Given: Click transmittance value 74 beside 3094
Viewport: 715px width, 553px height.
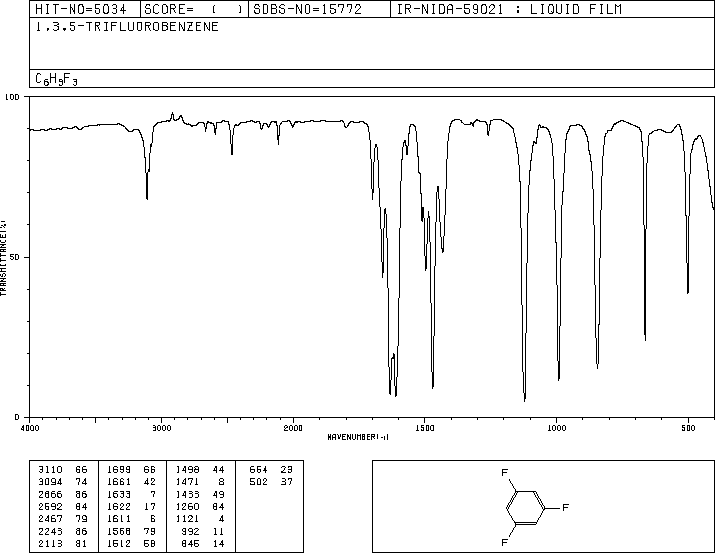Looking at the screenshot, I should tap(81, 482).
